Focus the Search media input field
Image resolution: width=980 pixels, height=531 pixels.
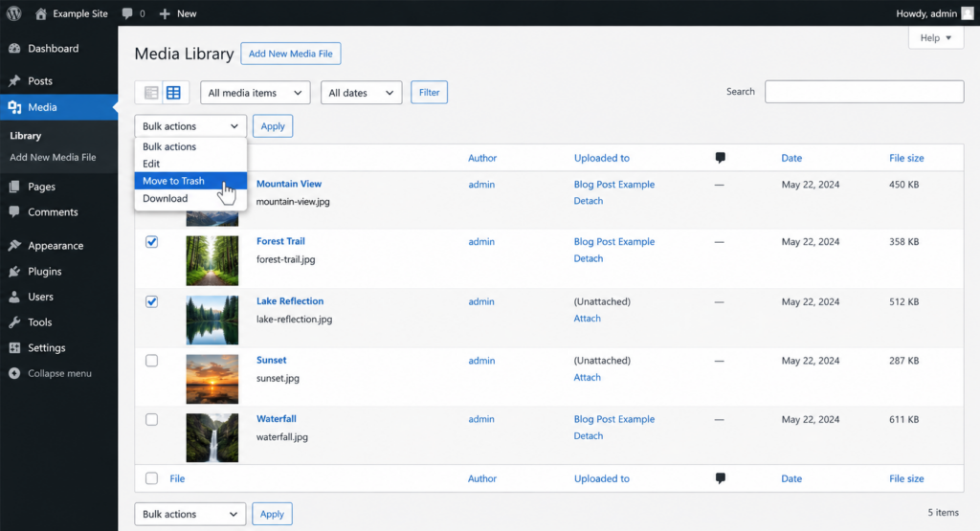coord(864,92)
